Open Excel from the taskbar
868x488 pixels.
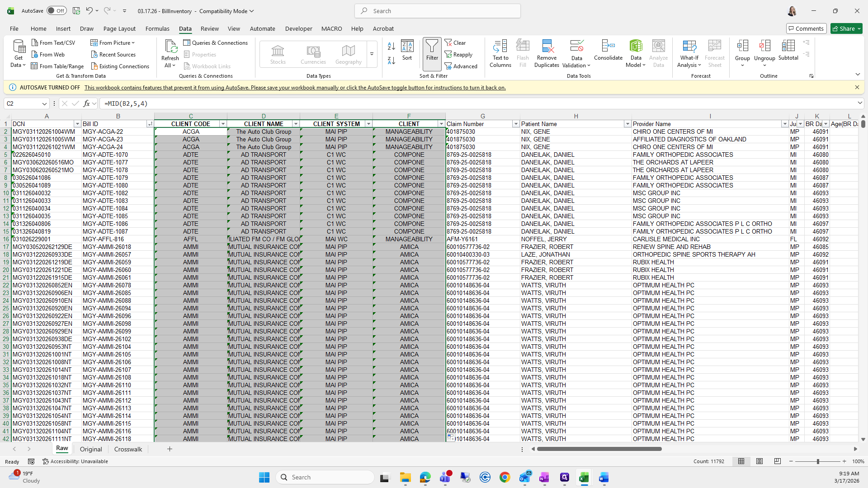click(x=584, y=478)
